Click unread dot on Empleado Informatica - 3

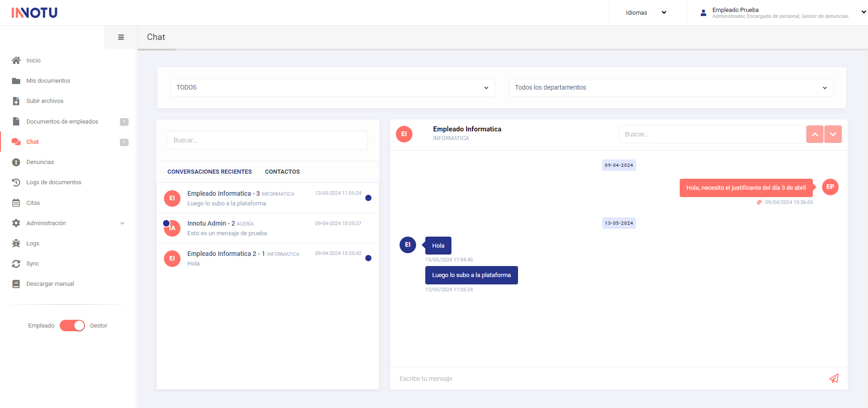tap(368, 198)
